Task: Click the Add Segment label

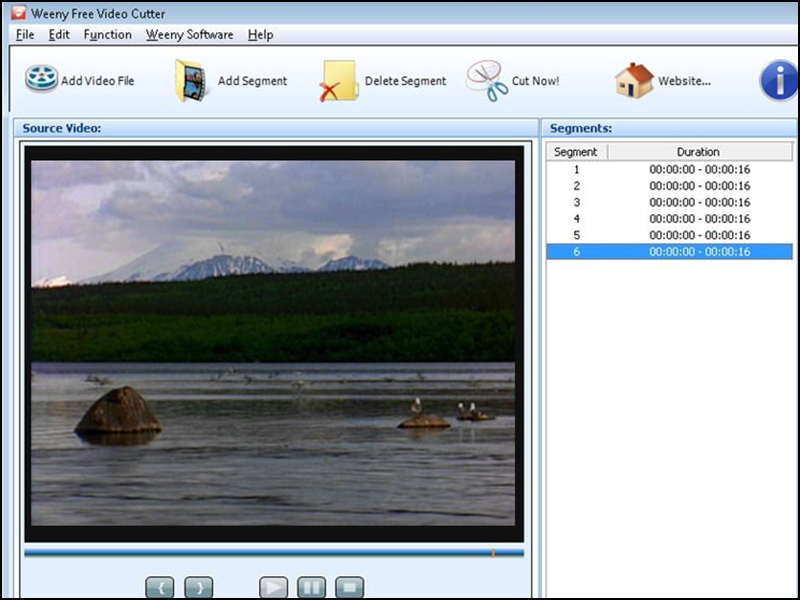Action: click(x=253, y=81)
